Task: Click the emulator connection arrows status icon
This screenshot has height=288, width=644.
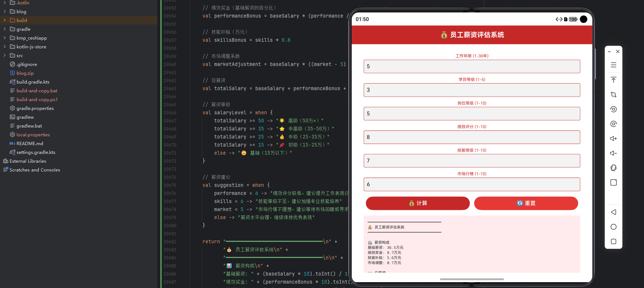Action: [559, 19]
